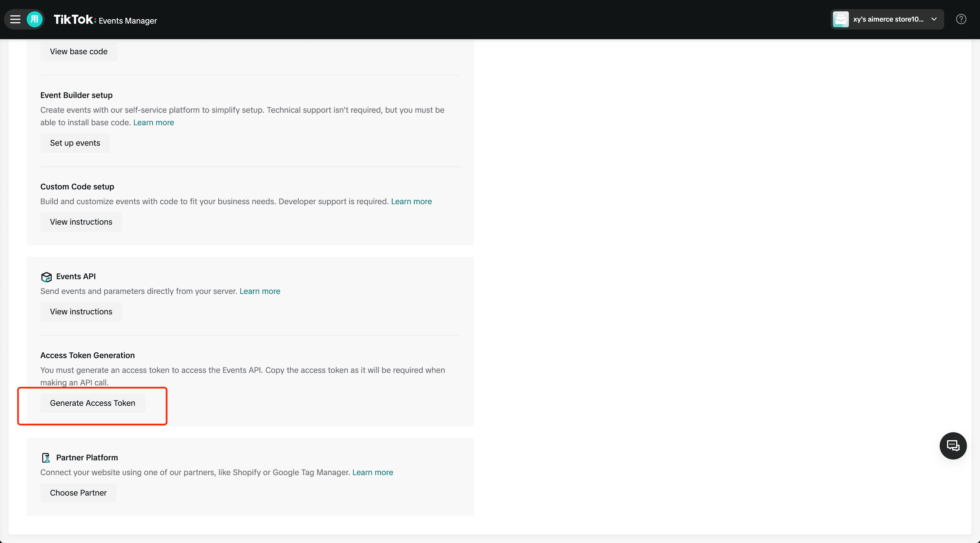Open Learn more link for Custom Code setup
The width and height of the screenshot is (980, 543).
(x=411, y=201)
